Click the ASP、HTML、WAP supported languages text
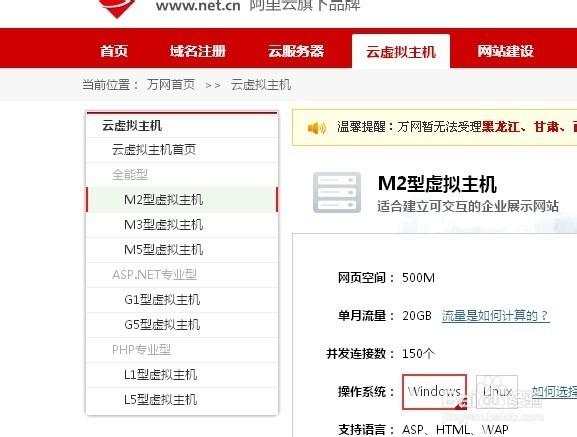 pyautogui.click(x=455, y=430)
